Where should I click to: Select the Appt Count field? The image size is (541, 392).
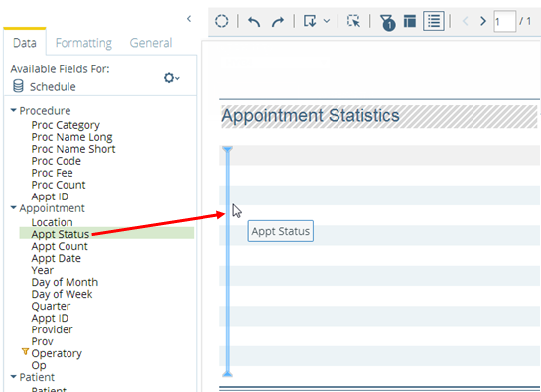click(60, 246)
